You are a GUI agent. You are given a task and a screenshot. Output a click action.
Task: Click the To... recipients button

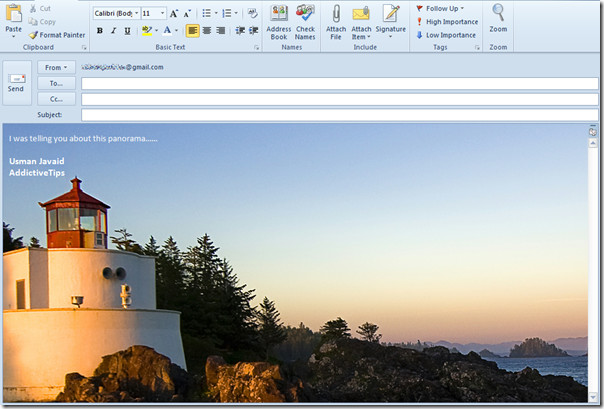coord(56,83)
